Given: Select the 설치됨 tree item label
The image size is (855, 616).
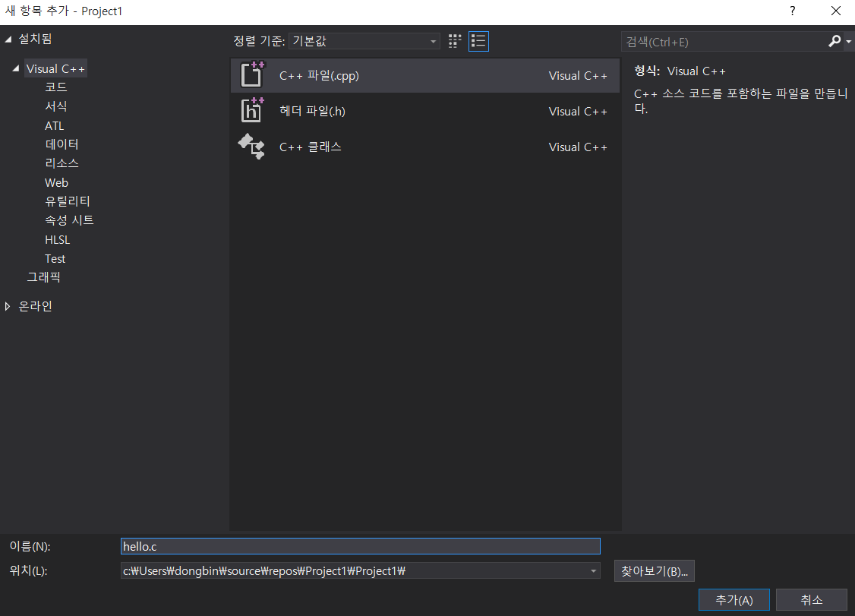Looking at the screenshot, I should [35, 39].
